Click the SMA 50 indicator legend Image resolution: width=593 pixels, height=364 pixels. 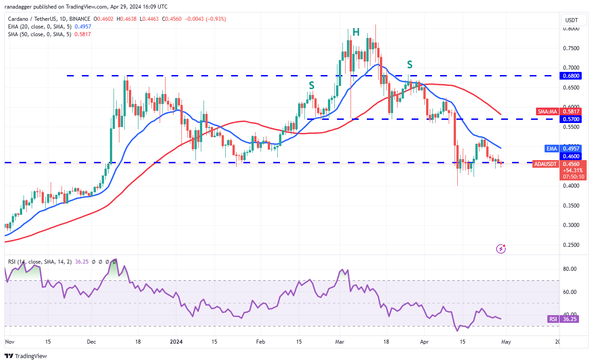(x=49, y=34)
